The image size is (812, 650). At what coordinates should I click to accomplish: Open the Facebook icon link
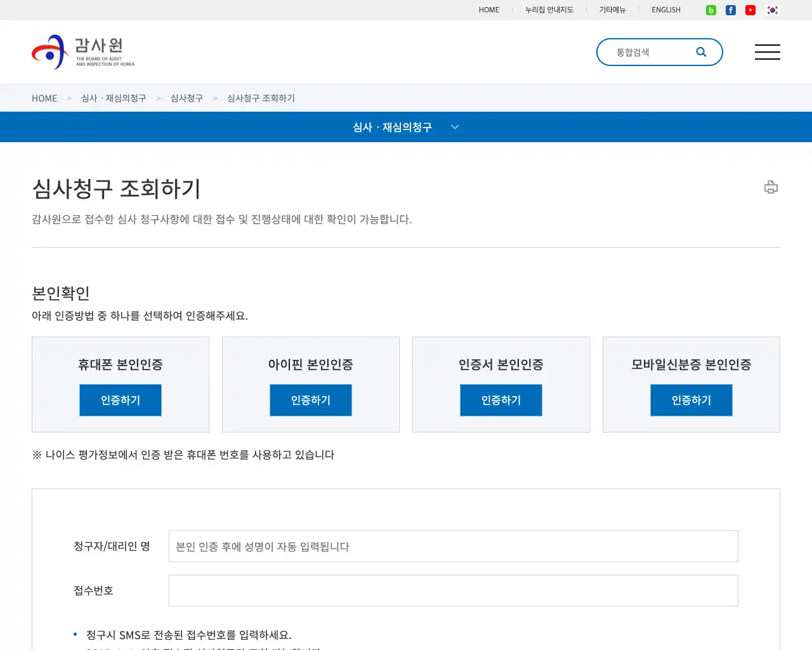point(731,10)
